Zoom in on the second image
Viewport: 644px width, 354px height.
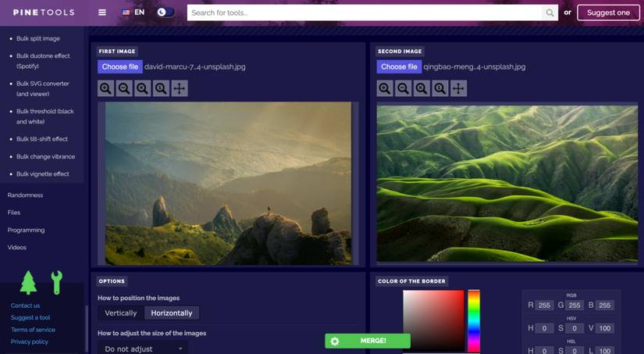tap(385, 88)
